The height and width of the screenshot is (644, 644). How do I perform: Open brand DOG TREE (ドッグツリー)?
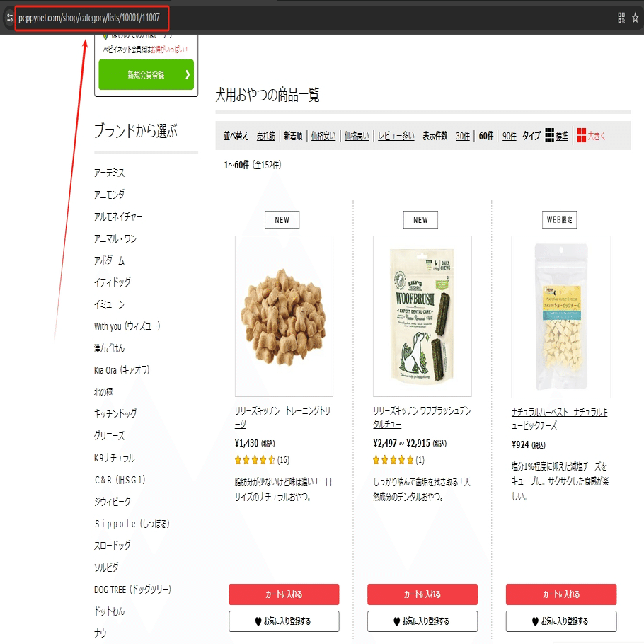(x=132, y=590)
